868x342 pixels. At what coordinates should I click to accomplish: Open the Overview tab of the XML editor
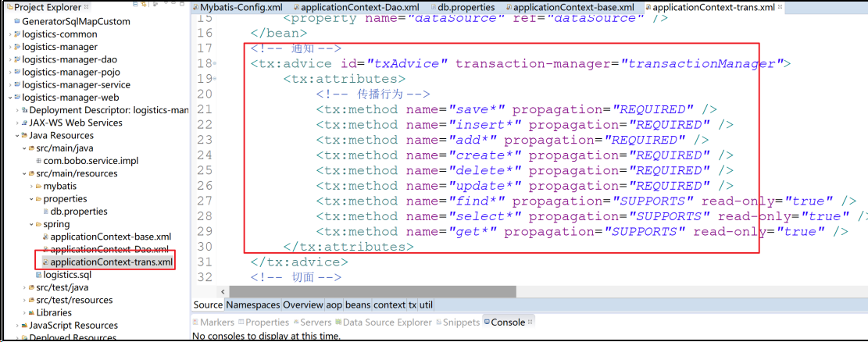[x=303, y=305]
